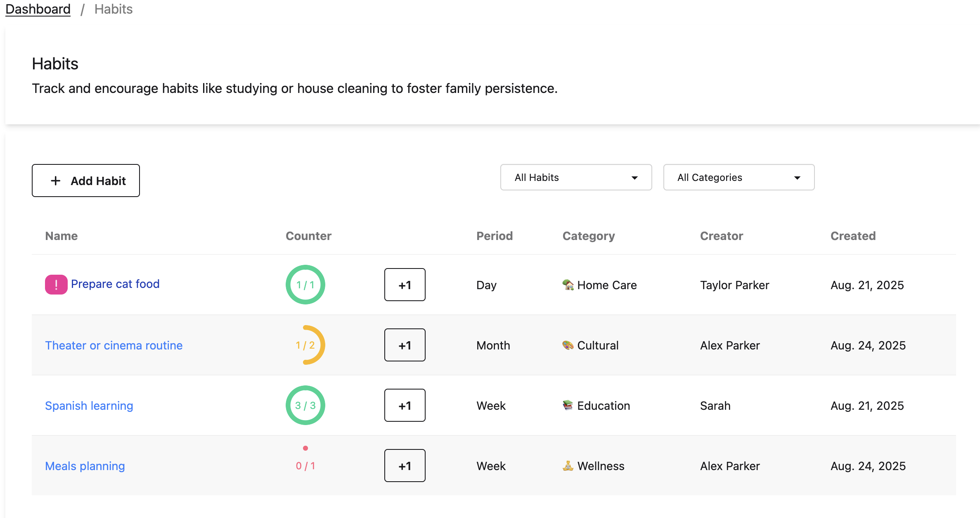This screenshot has width=980, height=518.
Task: Click the 0/1 counter for Meals planning
Action: pos(305,466)
